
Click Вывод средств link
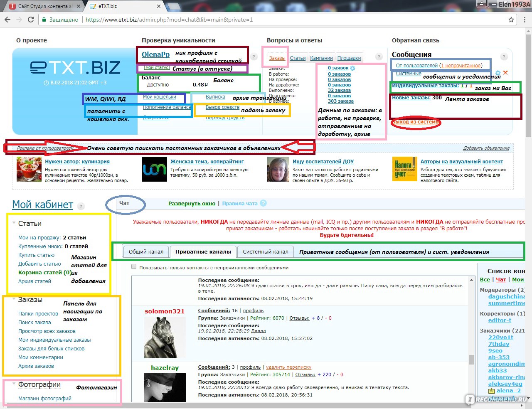(x=222, y=107)
